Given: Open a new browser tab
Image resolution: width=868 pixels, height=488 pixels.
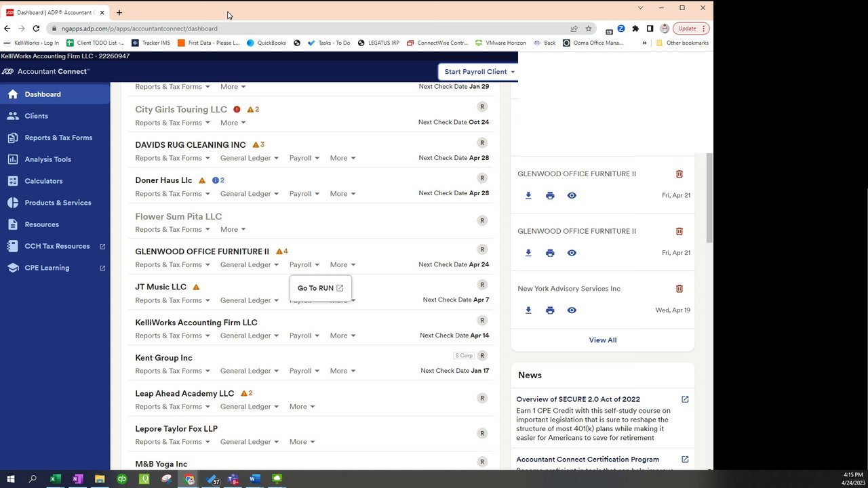Looking at the screenshot, I should [119, 12].
